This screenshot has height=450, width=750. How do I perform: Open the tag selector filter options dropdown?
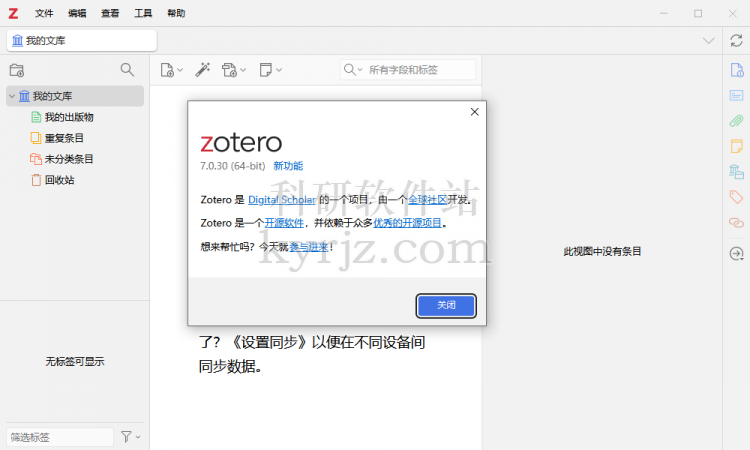(131, 437)
